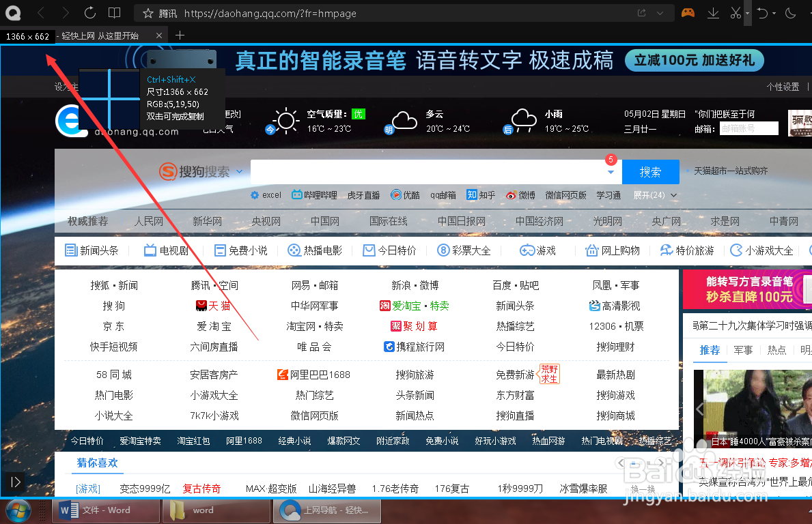Open 聚划算 link

tap(415, 326)
